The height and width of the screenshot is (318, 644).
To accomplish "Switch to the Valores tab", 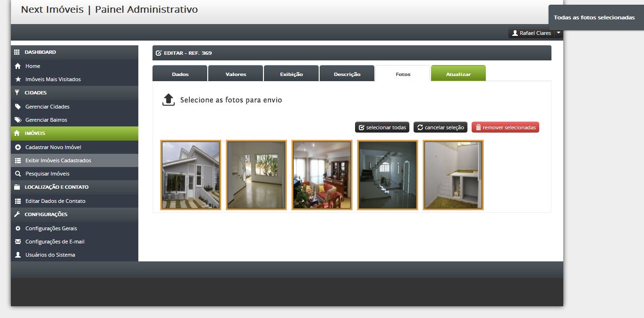I will tap(236, 74).
